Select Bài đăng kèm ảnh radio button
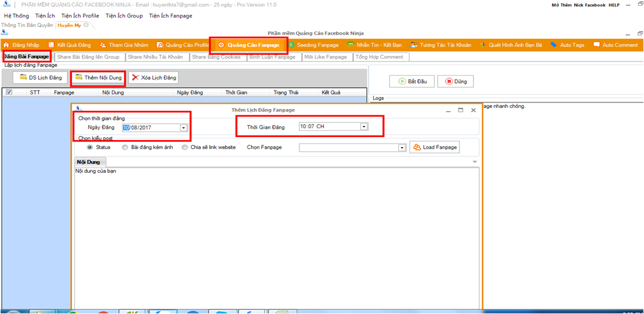This screenshot has height=314, width=644. click(125, 148)
